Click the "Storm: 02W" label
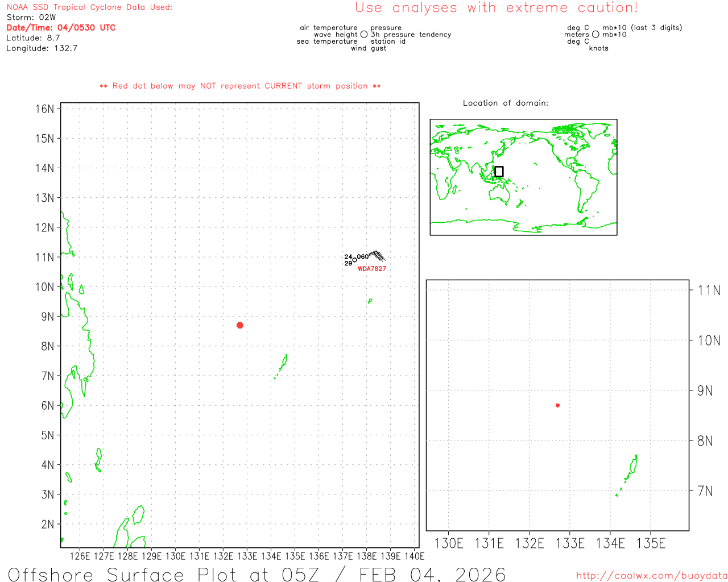 pos(31,18)
